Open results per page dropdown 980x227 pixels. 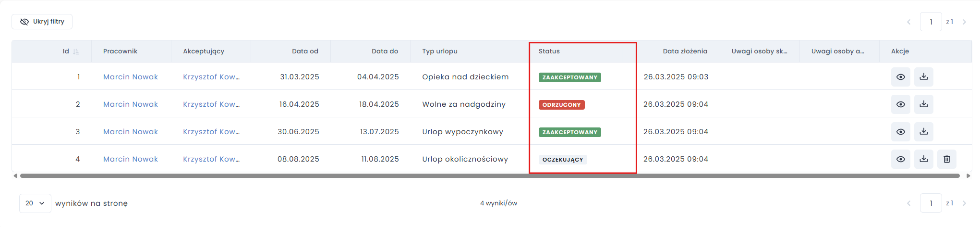(35, 203)
